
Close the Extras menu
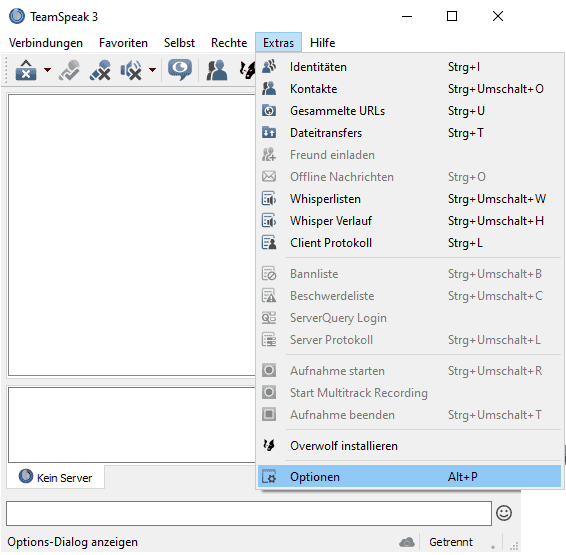click(x=278, y=43)
